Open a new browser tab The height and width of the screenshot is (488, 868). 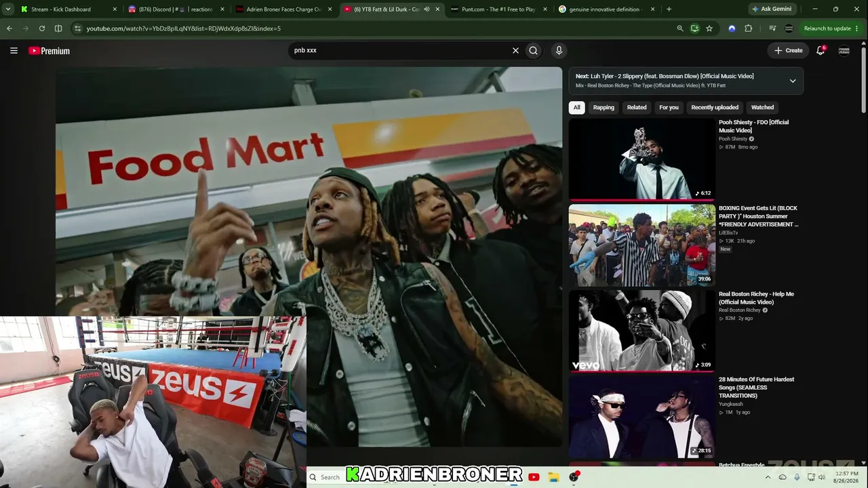(x=669, y=9)
